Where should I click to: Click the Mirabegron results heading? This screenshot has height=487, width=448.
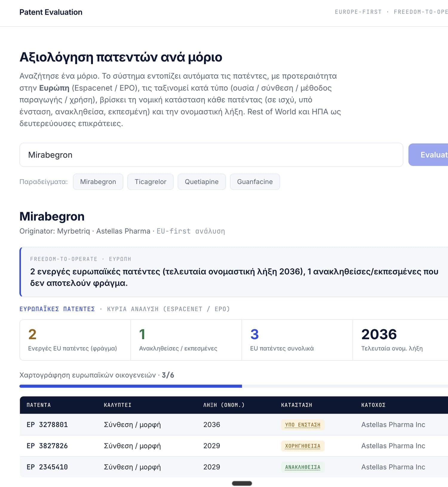(52, 216)
